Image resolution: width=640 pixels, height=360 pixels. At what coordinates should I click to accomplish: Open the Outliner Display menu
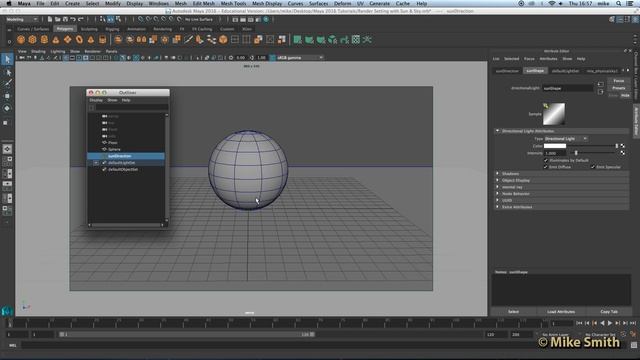click(96, 100)
